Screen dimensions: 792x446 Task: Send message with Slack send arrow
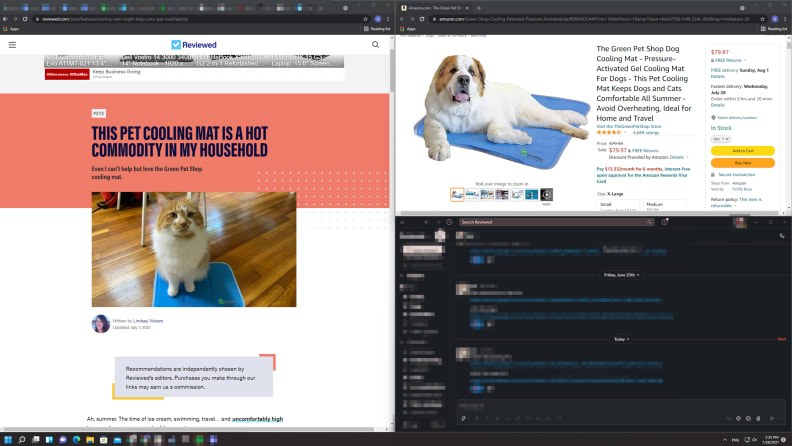coord(772,418)
